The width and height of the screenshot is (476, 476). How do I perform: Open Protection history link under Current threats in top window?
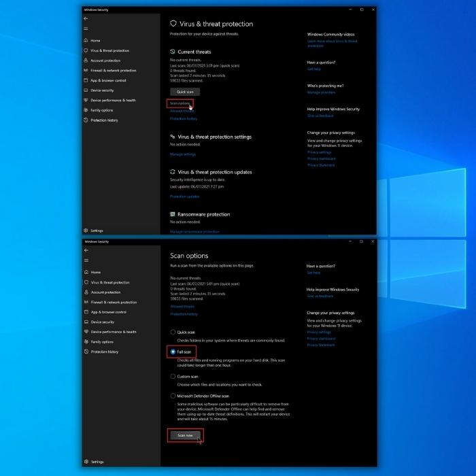pyautogui.click(x=184, y=119)
